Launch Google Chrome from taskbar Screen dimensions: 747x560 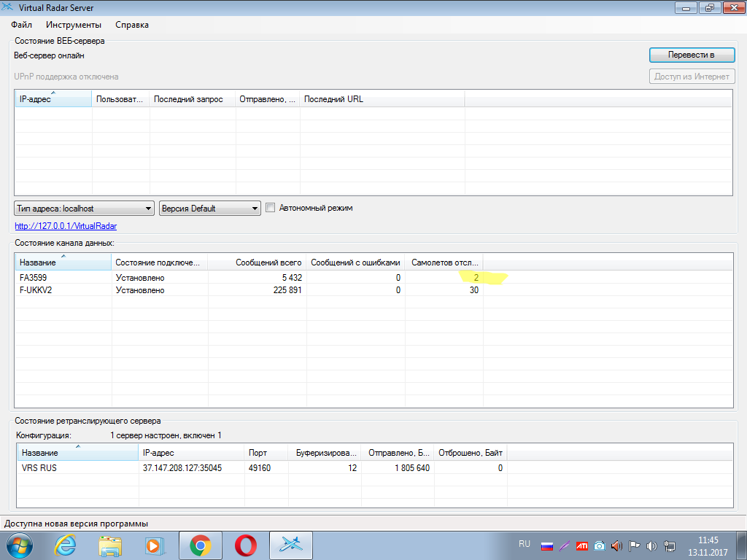(x=201, y=545)
